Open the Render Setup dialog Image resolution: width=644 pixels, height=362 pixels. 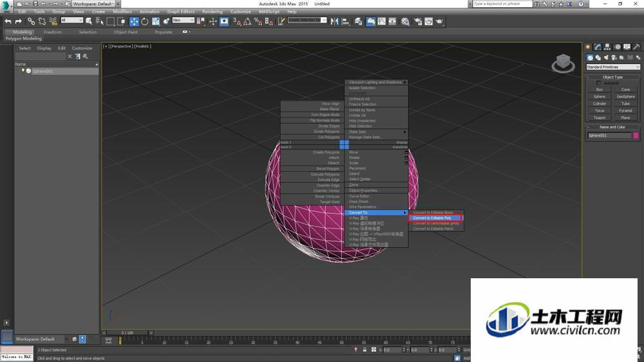coord(418,21)
